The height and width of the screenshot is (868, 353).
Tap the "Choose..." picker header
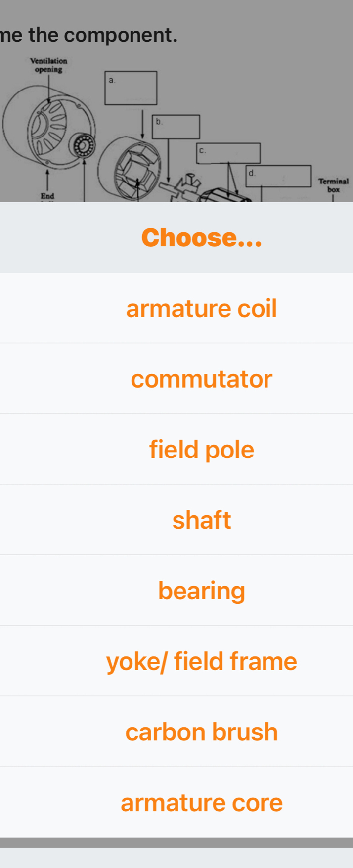201,238
